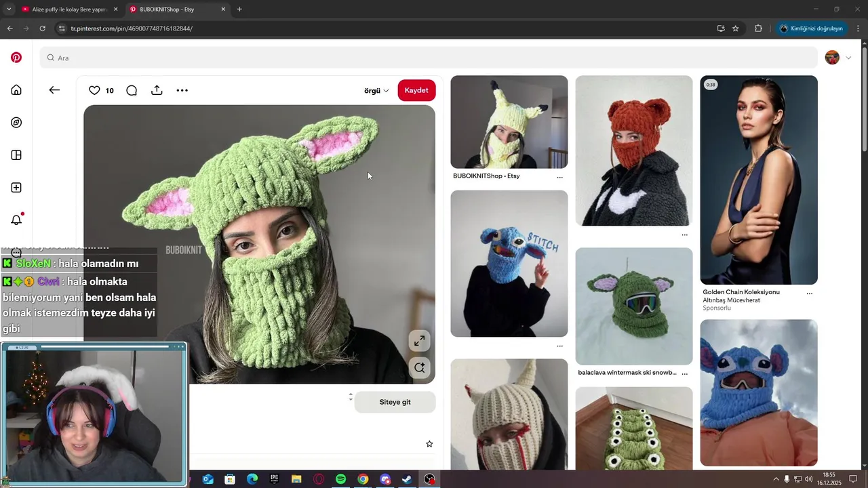Open options for balaclava wintermask pin
Screen dimensions: 868x488
684,373
